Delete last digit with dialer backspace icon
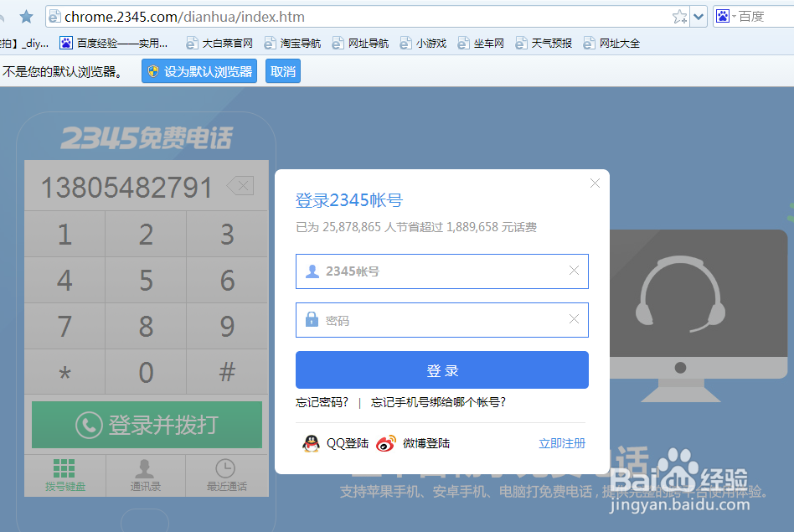Screen dimensions: 794x532 tap(240, 185)
